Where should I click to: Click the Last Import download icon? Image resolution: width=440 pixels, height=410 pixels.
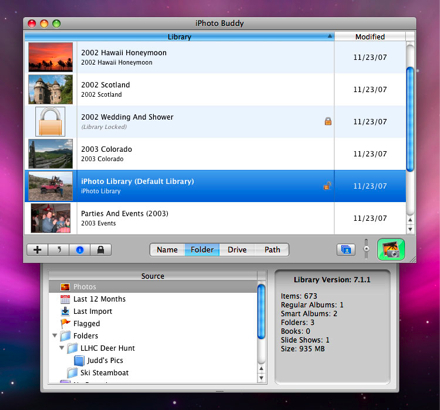pyautogui.click(x=65, y=311)
